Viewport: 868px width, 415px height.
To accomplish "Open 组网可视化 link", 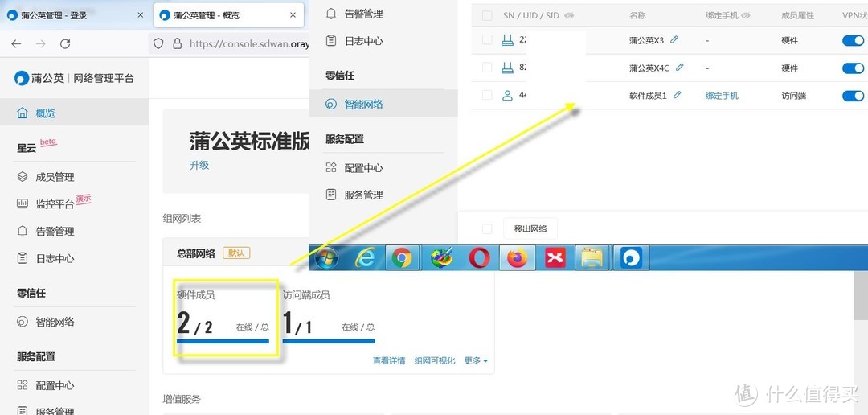I will pyautogui.click(x=435, y=360).
